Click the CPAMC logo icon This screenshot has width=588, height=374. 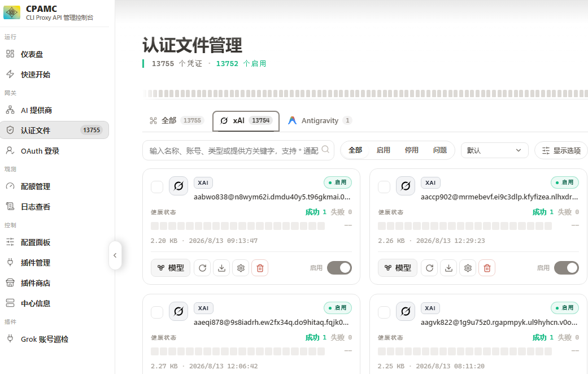click(x=12, y=12)
